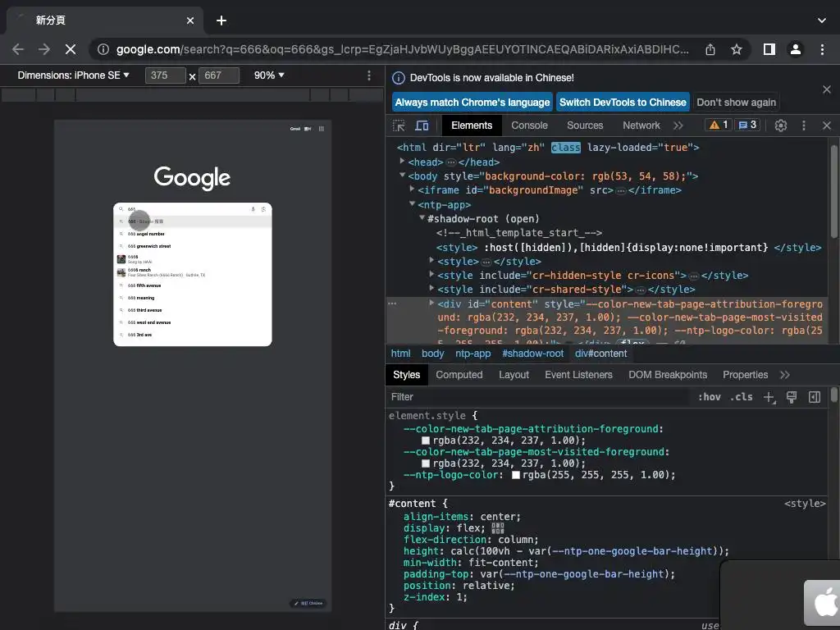Open color swatch for attribution-foreground rgba value
Viewport: 840px width, 630px height.
(x=426, y=441)
